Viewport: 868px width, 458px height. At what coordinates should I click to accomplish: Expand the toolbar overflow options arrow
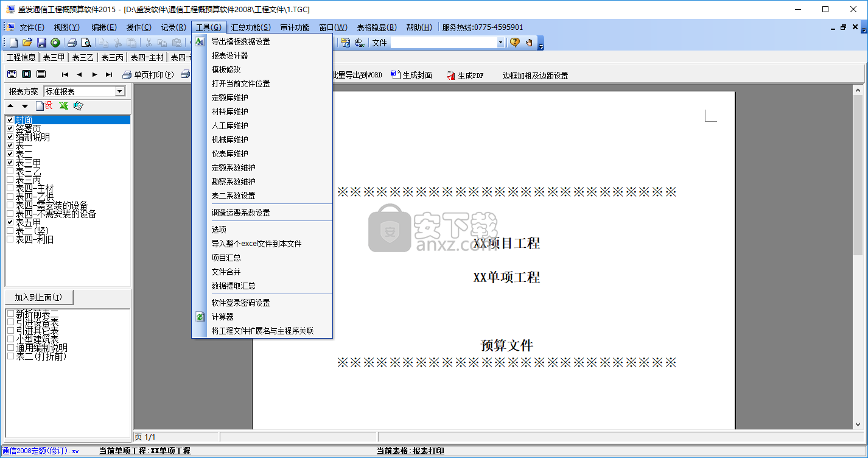541,44
